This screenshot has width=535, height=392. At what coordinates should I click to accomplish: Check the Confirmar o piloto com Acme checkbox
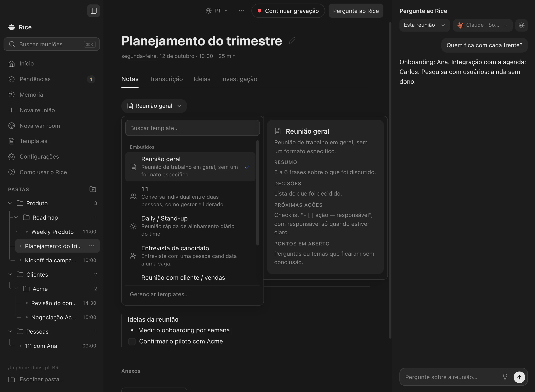click(132, 341)
